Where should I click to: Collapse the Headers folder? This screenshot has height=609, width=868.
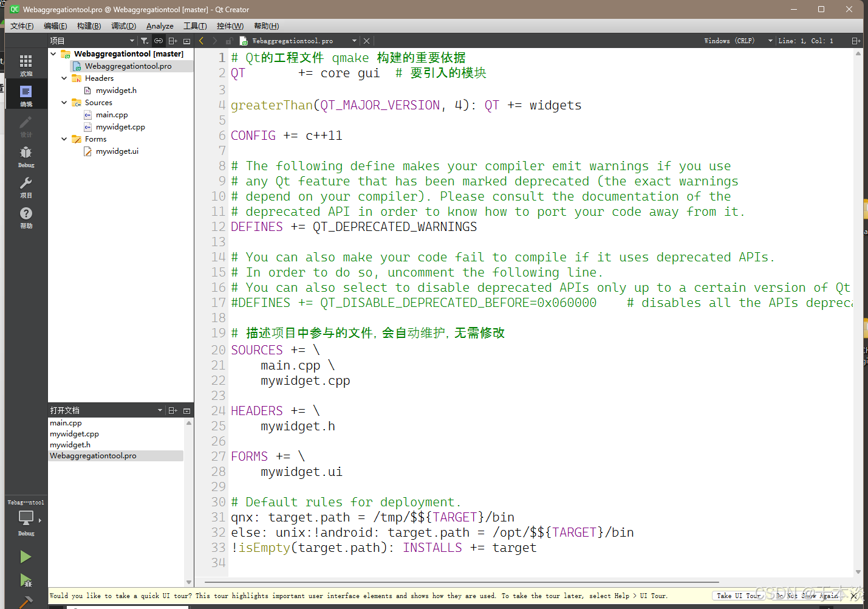[64, 78]
